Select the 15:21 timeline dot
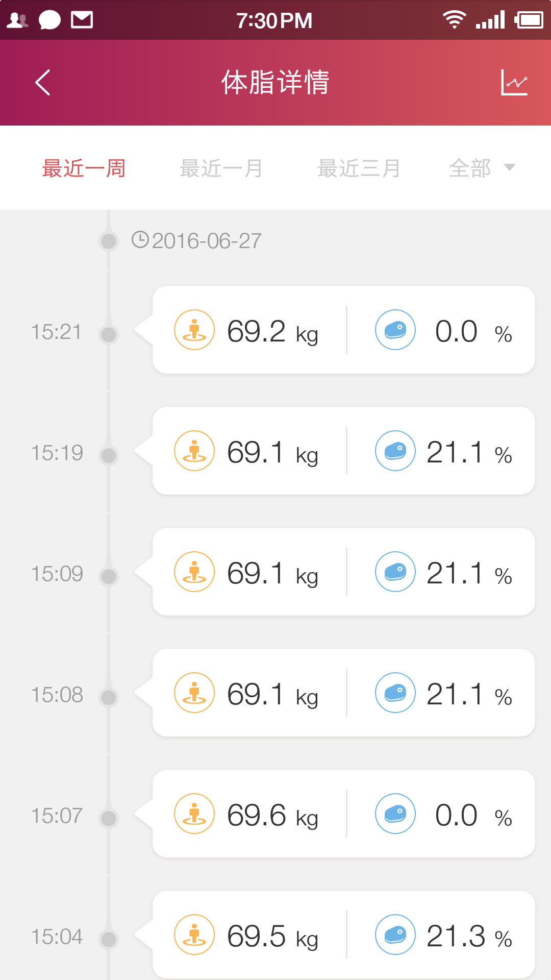Image resolution: width=551 pixels, height=980 pixels. (x=109, y=334)
